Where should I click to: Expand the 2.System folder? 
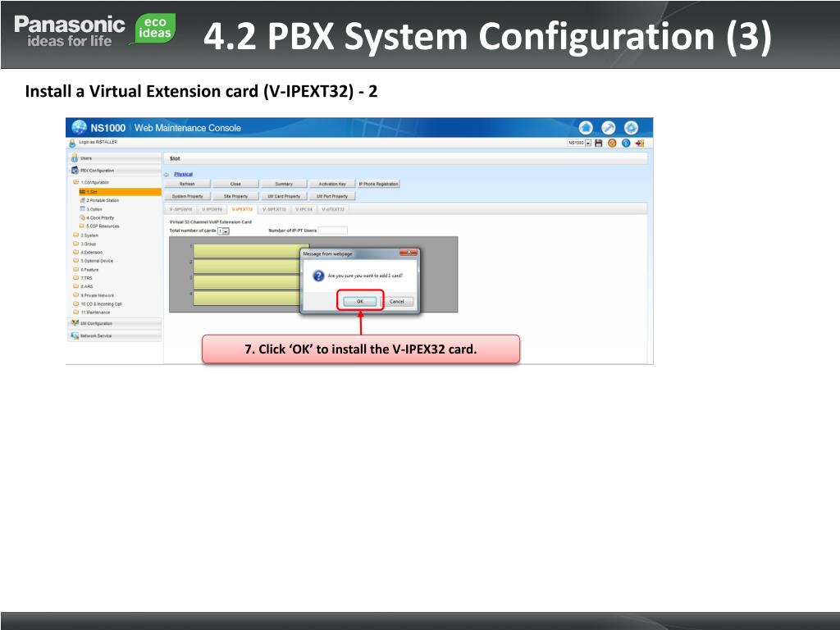pyautogui.click(x=76, y=235)
